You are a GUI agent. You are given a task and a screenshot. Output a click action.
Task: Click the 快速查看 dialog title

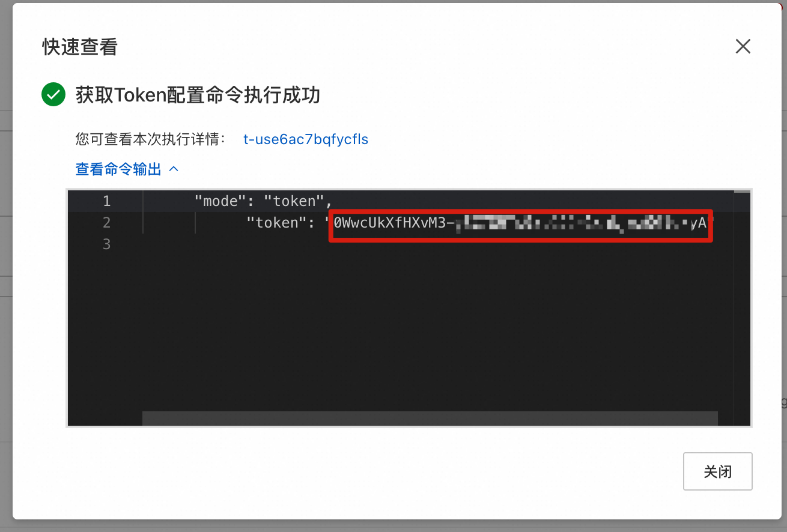tap(79, 47)
